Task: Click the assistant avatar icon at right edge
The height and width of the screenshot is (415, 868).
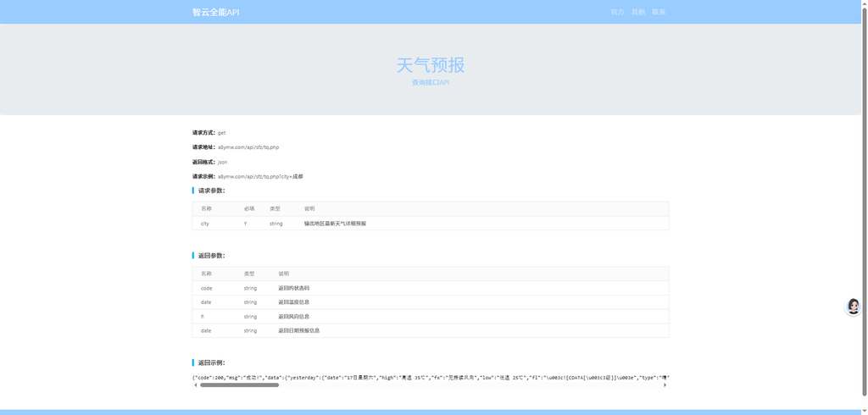Action: [853, 307]
